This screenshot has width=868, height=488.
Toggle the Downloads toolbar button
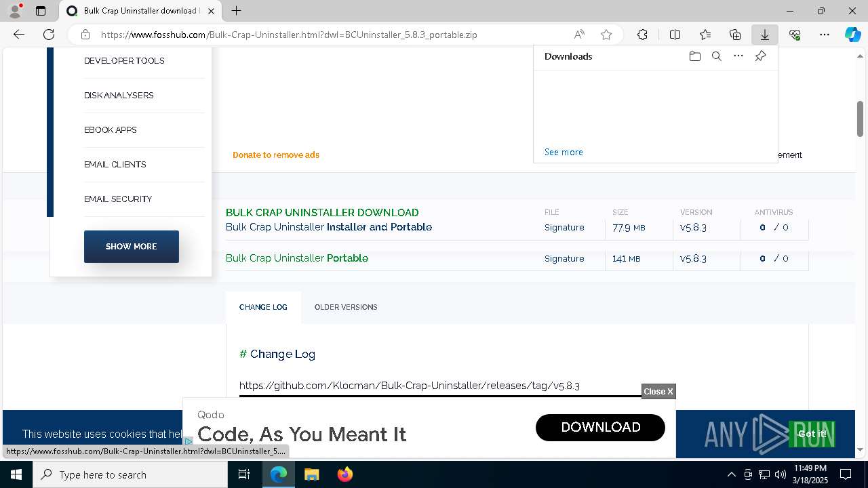pyautogui.click(x=765, y=35)
